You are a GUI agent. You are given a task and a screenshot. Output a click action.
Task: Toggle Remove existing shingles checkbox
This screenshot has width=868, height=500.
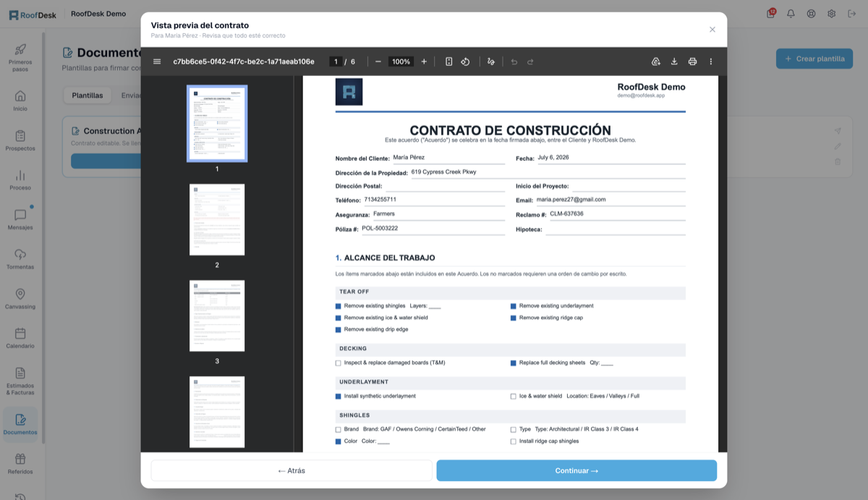click(338, 306)
